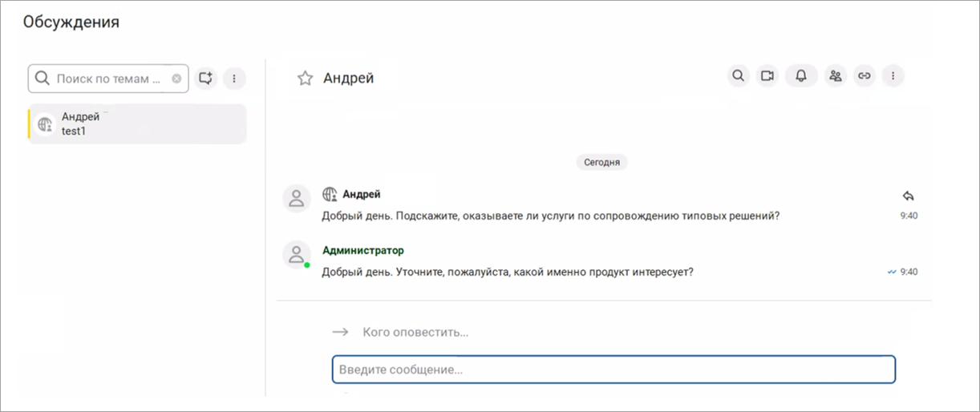Focus the 'Введите сообщение...' message box

coord(614,370)
